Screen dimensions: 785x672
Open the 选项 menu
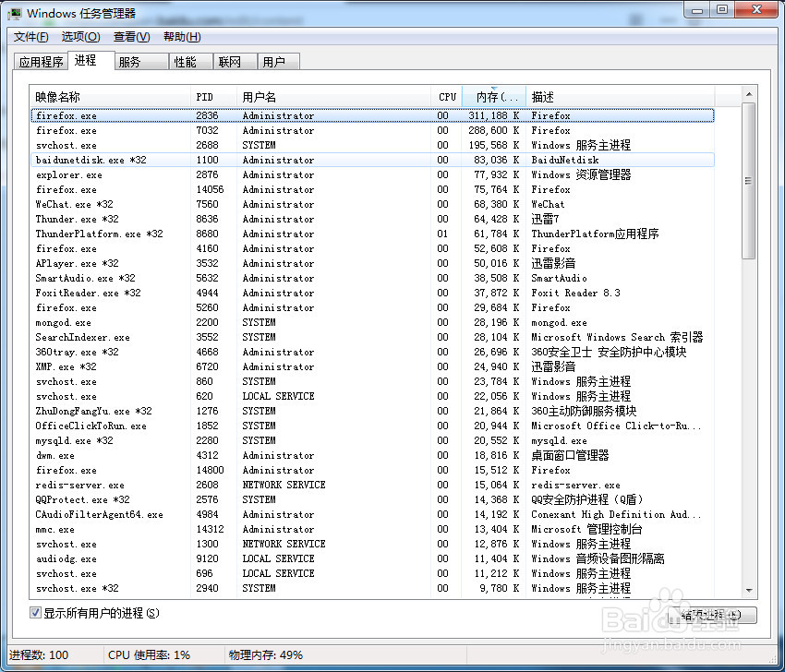pyautogui.click(x=80, y=37)
